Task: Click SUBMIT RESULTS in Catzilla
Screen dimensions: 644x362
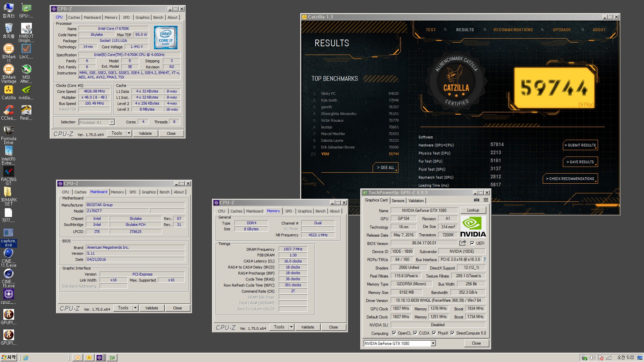Action: point(580,145)
